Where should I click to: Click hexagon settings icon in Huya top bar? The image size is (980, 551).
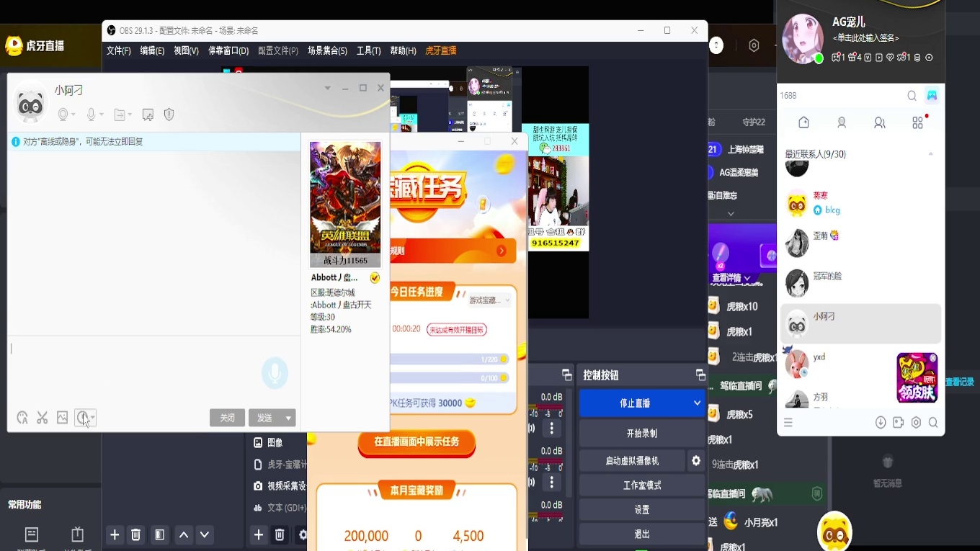pyautogui.click(x=754, y=45)
